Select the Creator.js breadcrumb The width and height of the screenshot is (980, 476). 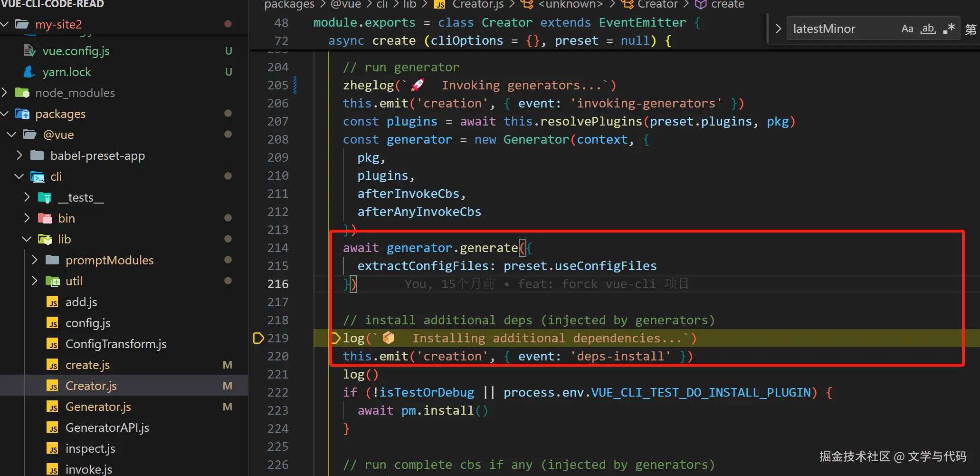[478, 4]
